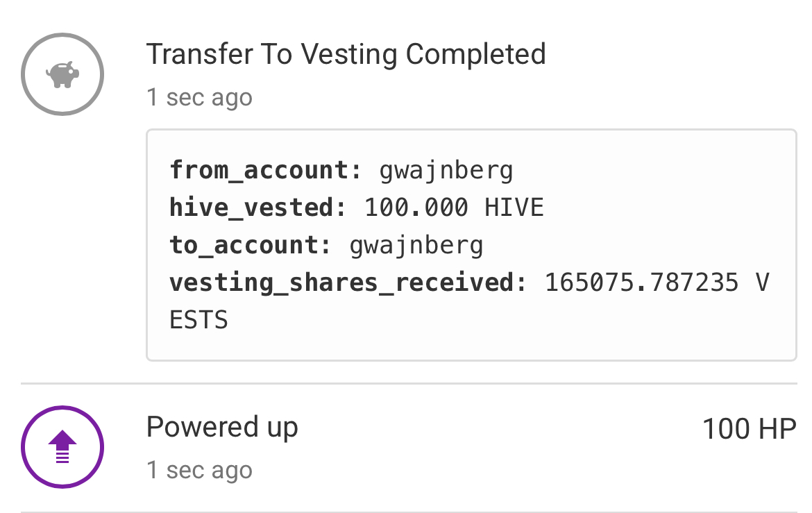
Task: Open the Powered up transaction entry title
Action: [x=222, y=427]
